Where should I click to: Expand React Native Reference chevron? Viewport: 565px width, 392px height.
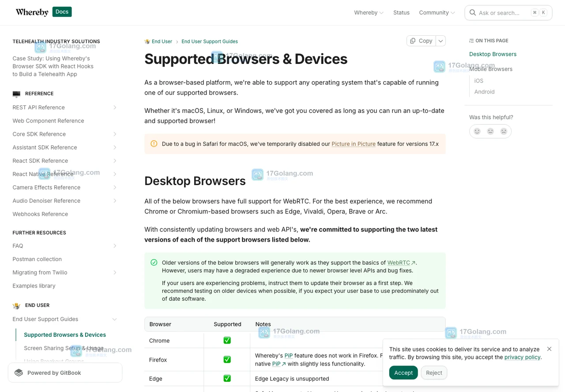[115, 174]
